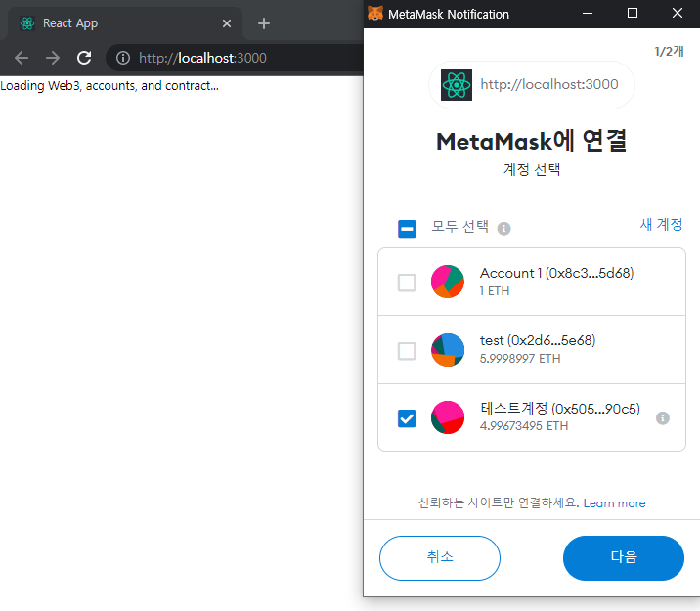This screenshot has width=700, height=611.
Task: Click the React logo beside localhost:3000 in MetaMask
Action: [x=457, y=85]
